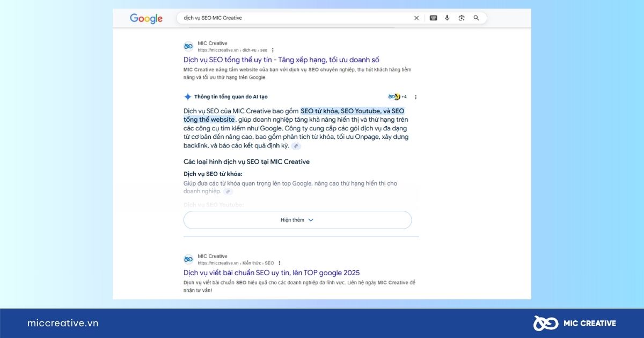This screenshot has height=338, width=644.
Task: Click the source link chip after "doanh nghiệp."
Action: click(228, 192)
